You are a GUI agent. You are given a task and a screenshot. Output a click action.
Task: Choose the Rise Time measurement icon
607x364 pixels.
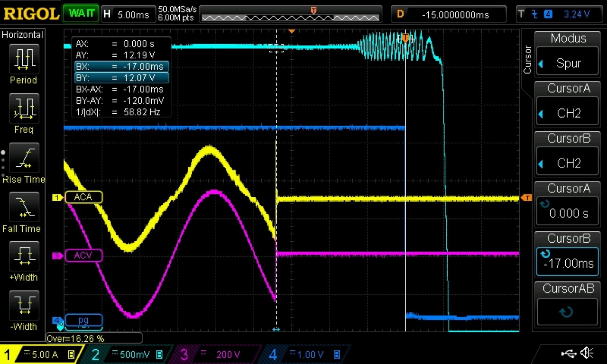[x=24, y=158]
